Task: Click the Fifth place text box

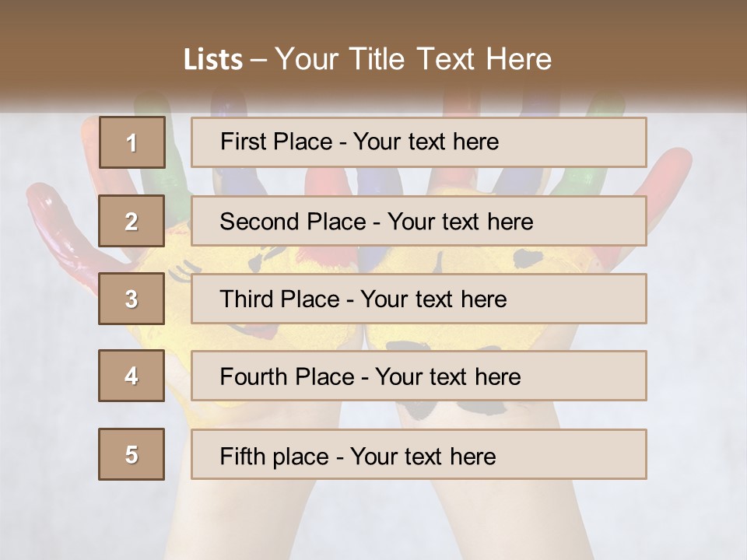Action: (419, 454)
